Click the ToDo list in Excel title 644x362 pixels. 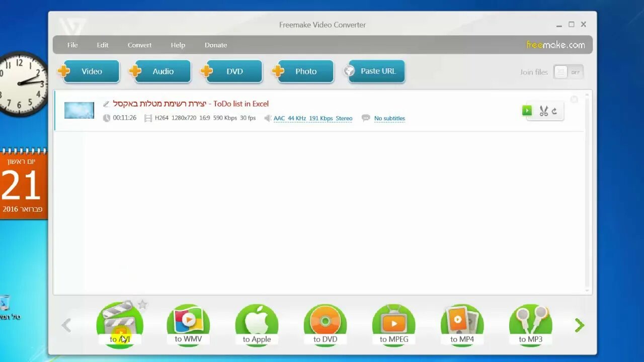coord(191,104)
